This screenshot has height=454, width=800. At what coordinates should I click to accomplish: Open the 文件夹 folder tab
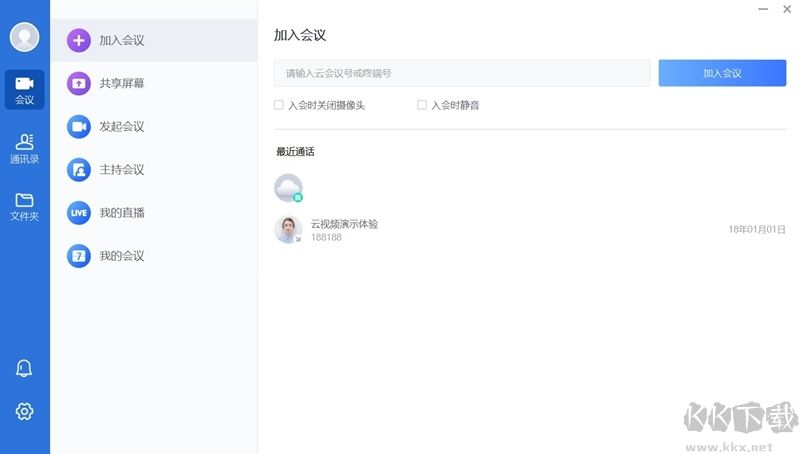tap(24, 207)
